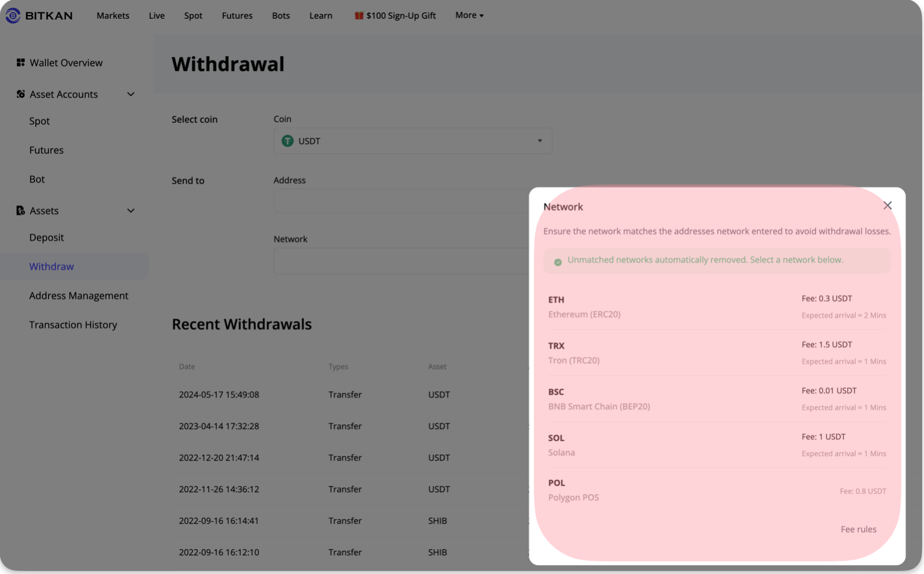Open Address Management in sidebar
Viewport: 924px width, 574px height.
78,295
